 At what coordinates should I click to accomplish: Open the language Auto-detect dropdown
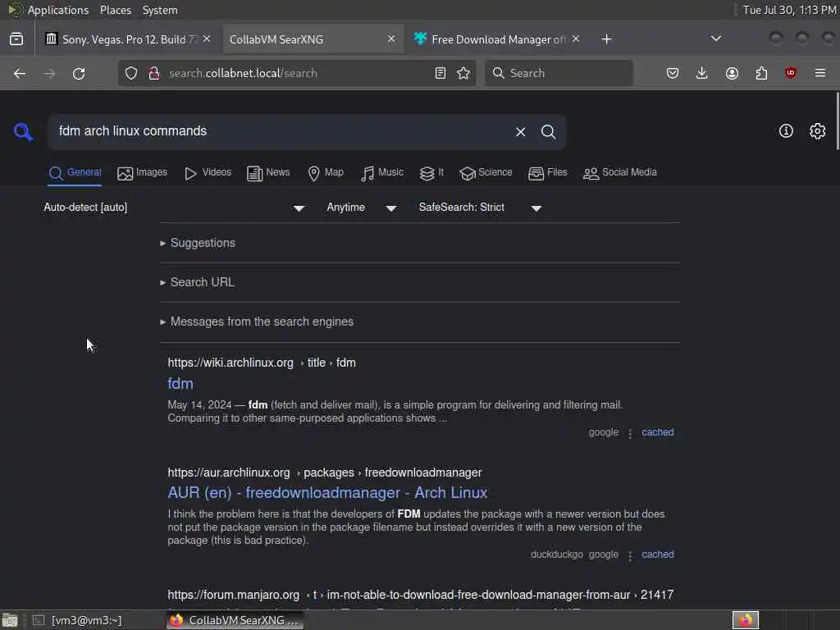tap(174, 208)
